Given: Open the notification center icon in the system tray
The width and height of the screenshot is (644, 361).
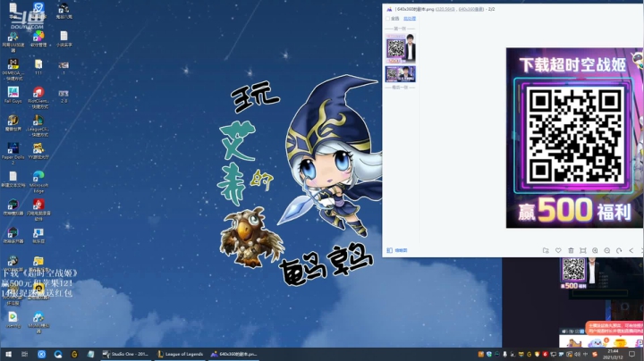Looking at the screenshot, I should tap(632, 354).
